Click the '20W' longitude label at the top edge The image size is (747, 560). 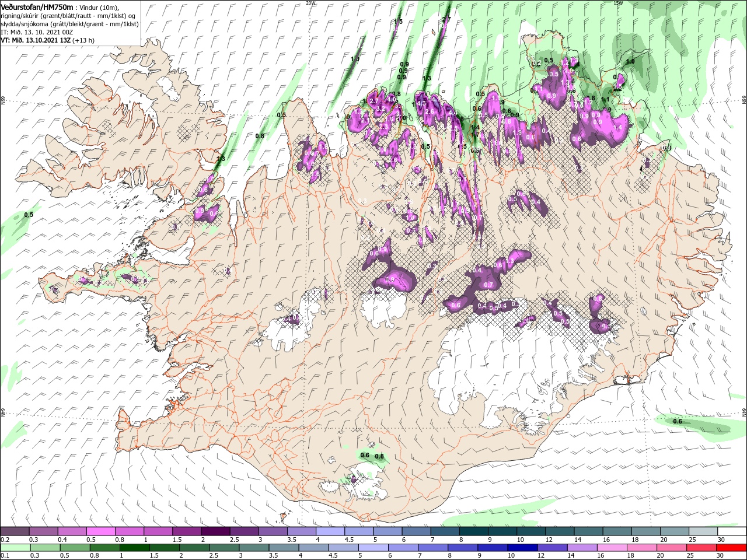click(x=310, y=3)
